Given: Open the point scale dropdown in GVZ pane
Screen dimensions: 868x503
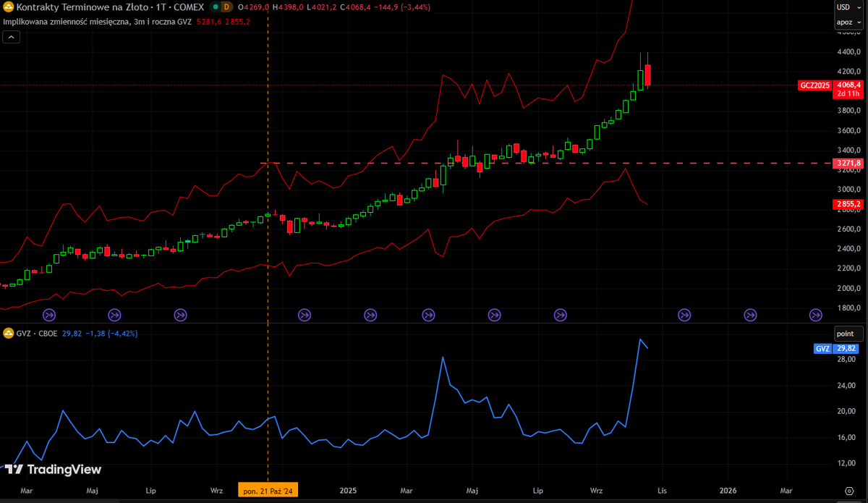Looking at the screenshot, I should (x=848, y=334).
